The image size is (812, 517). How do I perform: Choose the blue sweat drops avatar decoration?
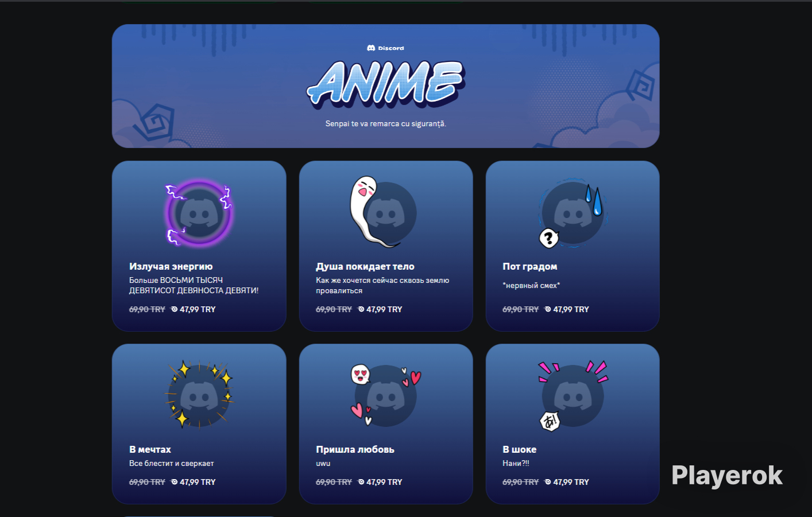573,213
